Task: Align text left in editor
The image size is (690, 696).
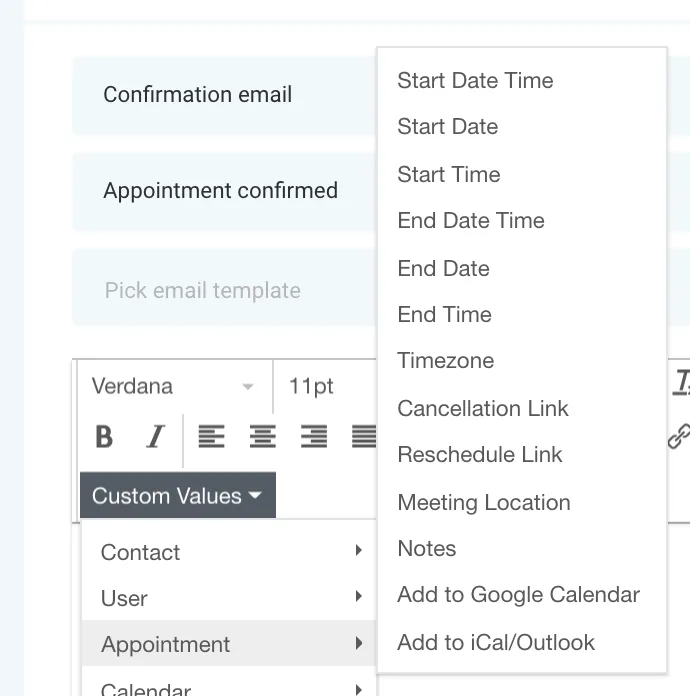Action: (x=211, y=436)
